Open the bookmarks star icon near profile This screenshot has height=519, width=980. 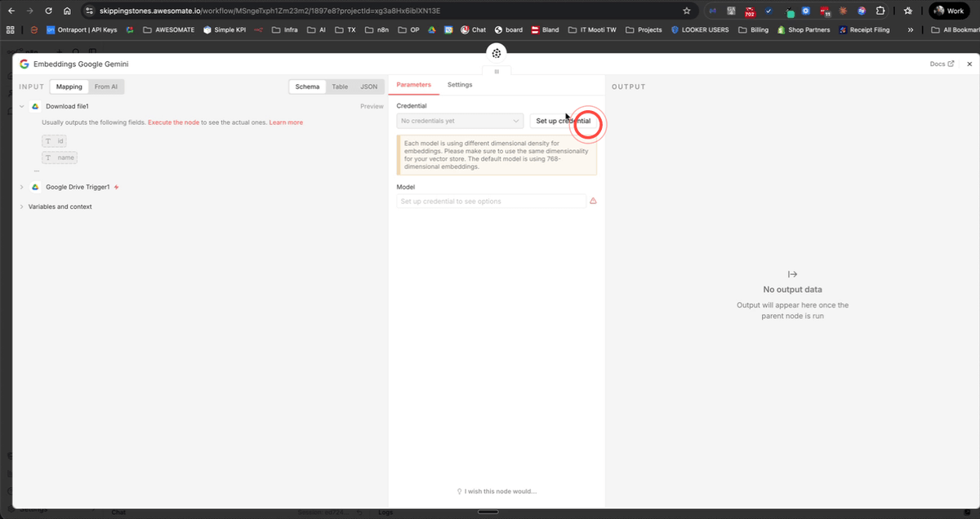pos(908,11)
